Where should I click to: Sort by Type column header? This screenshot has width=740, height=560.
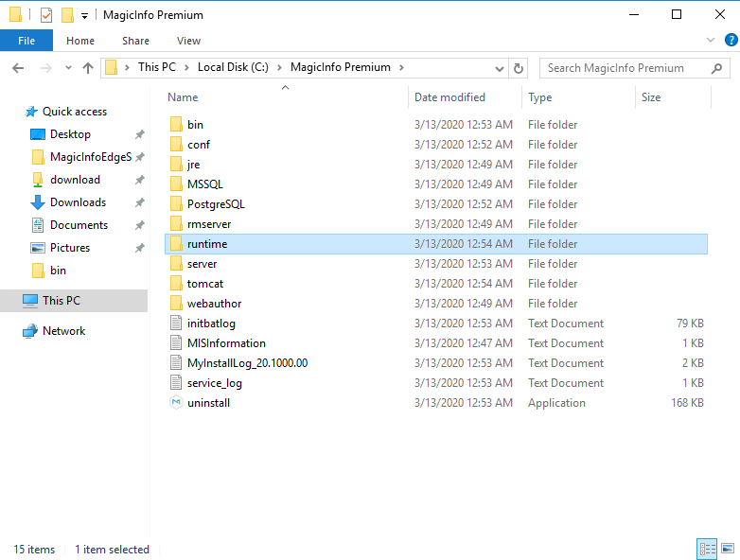pyautogui.click(x=540, y=97)
